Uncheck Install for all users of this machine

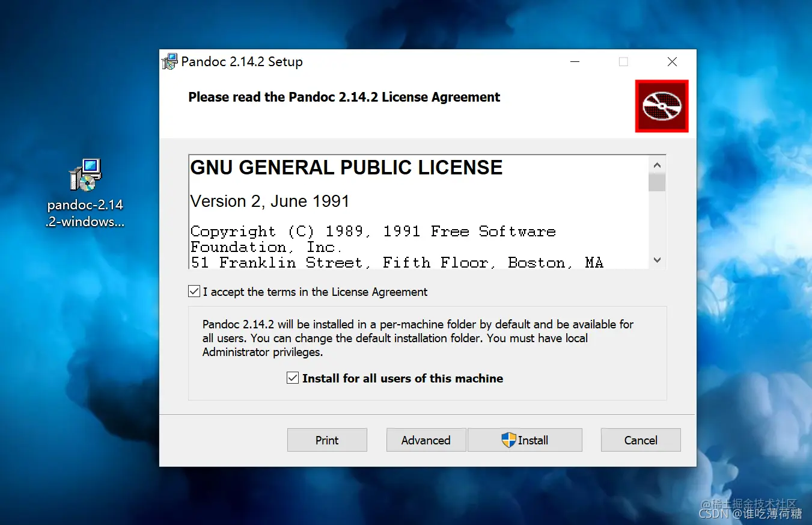[293, 378]
